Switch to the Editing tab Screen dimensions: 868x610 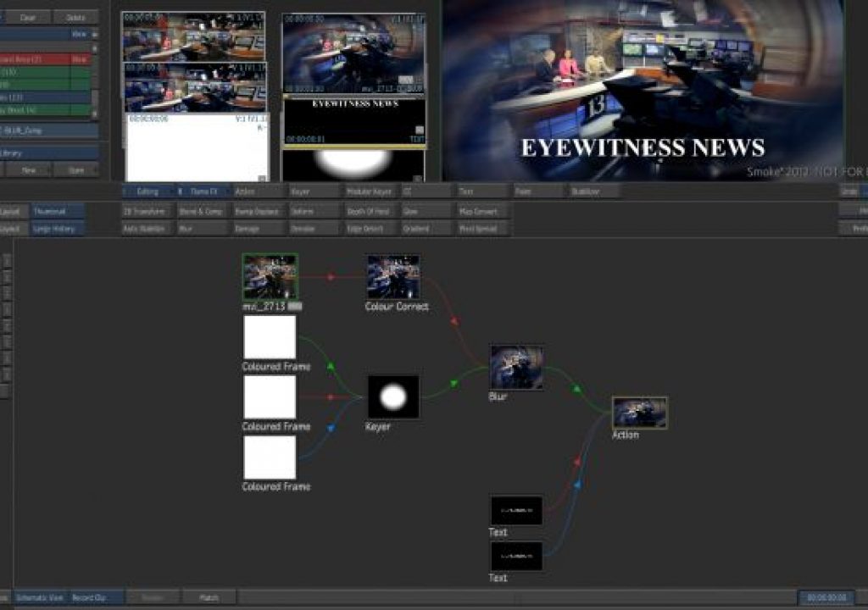147,191
